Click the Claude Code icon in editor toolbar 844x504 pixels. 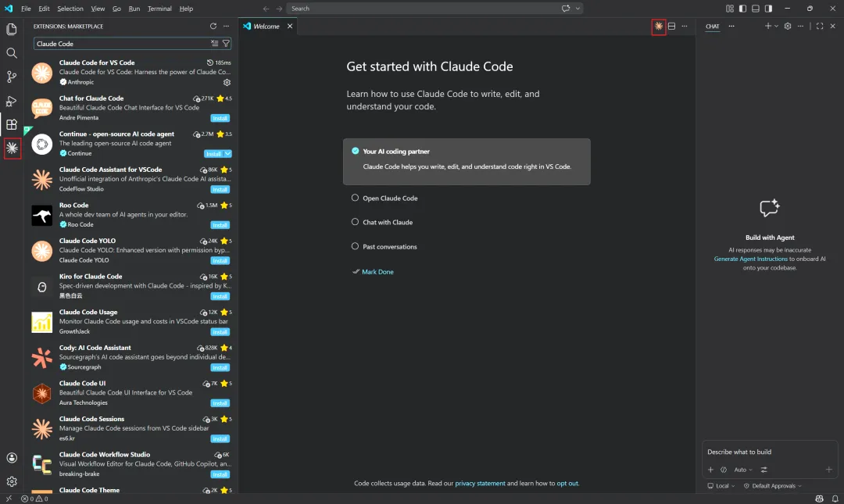coord(659,27)
